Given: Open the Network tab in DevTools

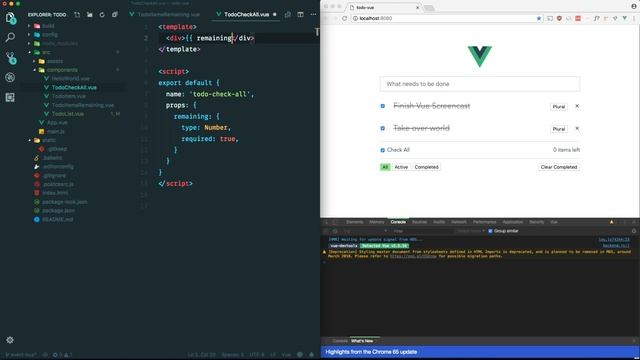Looking at the screenshot, I should point(459,222).
